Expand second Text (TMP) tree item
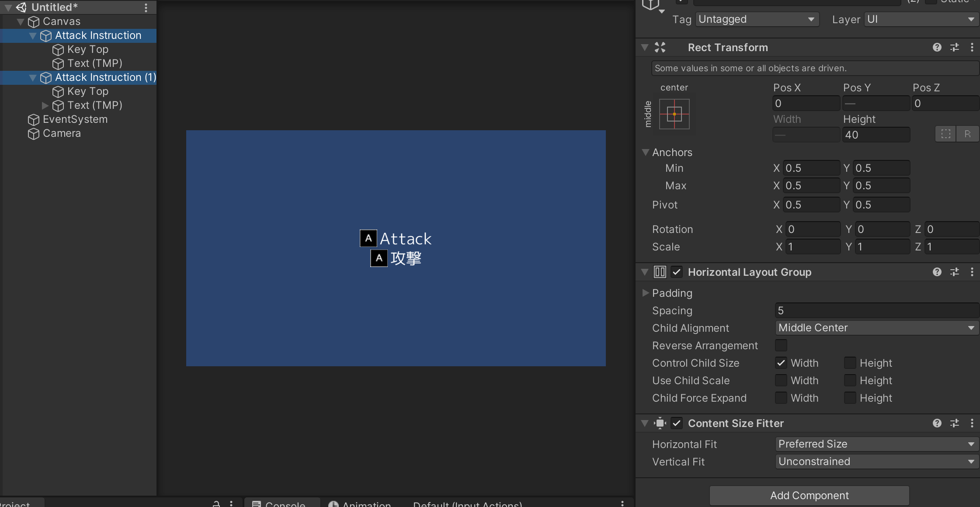This screenshot has width=980, height=507. 45,105
